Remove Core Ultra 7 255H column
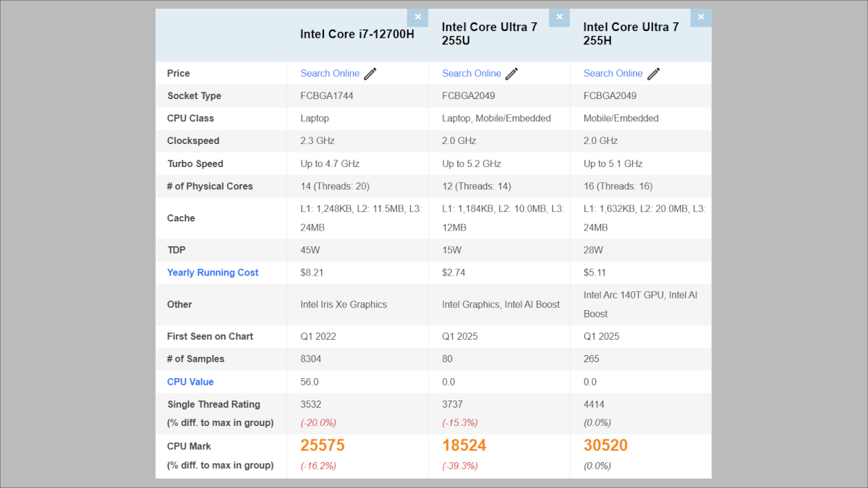 click(701, 17)
